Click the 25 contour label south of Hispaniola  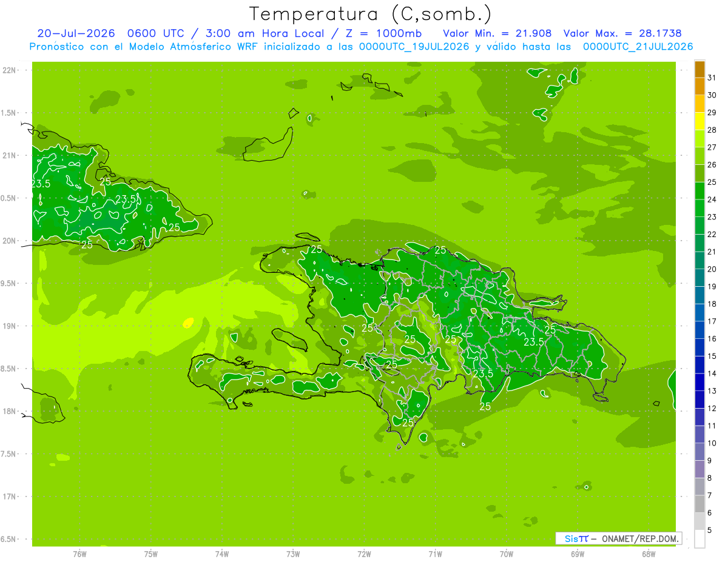pos(485,407)
